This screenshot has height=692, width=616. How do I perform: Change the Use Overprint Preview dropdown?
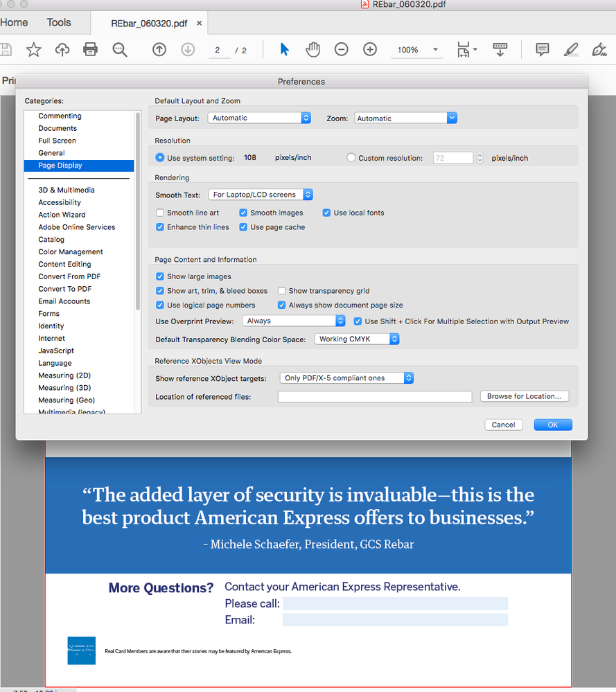[293, 321]
